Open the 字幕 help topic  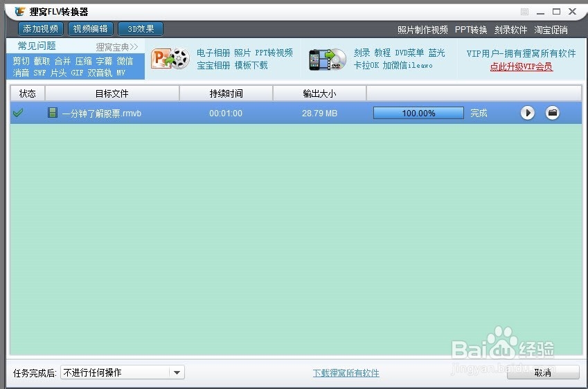coord(104,61)
